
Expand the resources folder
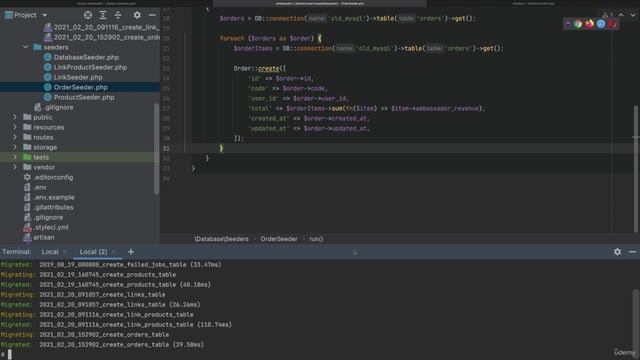15,127
